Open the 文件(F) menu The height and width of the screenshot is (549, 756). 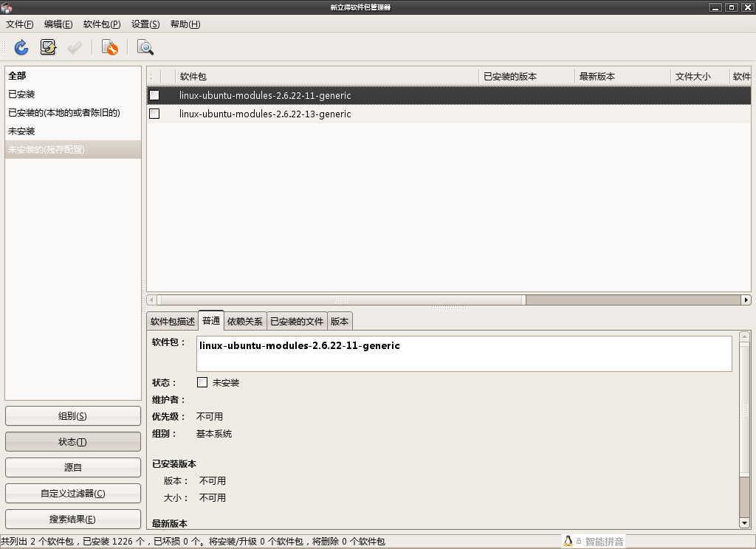tap(20, 24)
